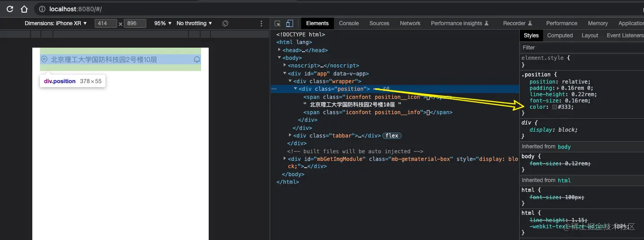Select the Event Listeners sidebar tab
The height and width of the screenshot is (240, 644).
point(625,36)
